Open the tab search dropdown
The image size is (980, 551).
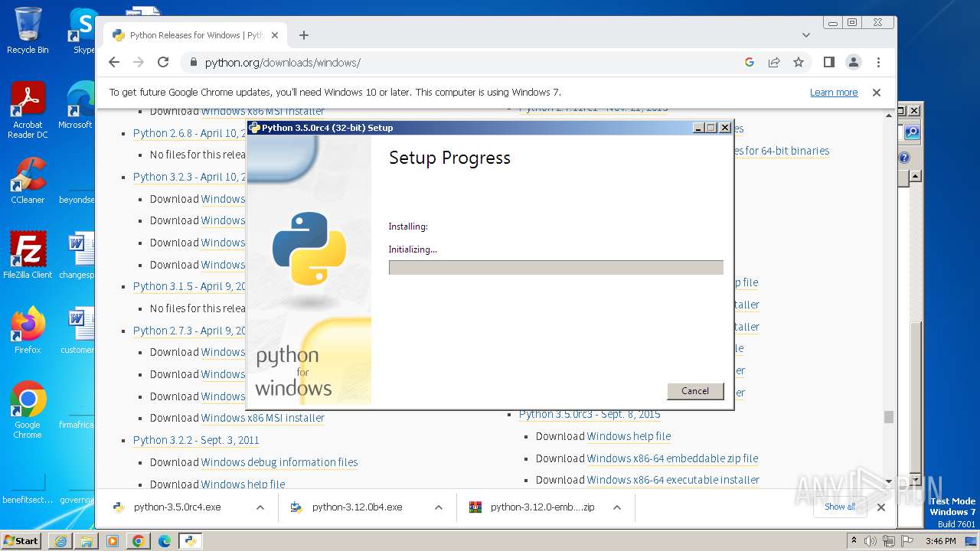806,35
